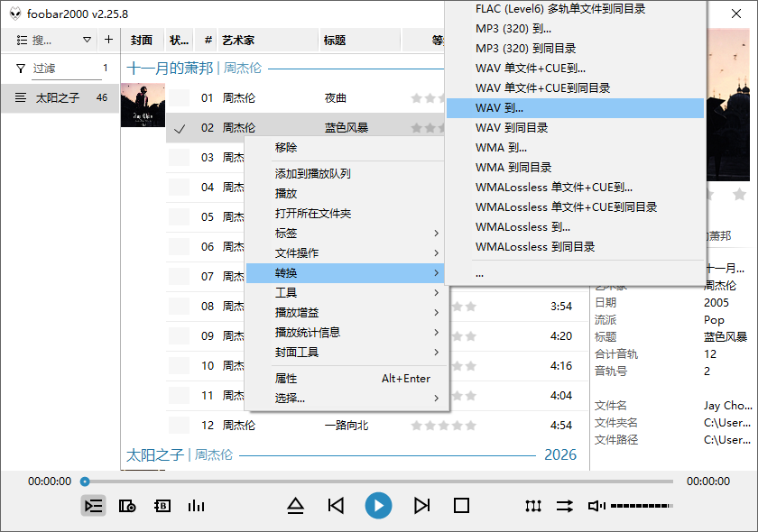This screenshot has height=532, width=758.
Task: Select 添加到播放队列 in context menu
Action: click(346, 173)
